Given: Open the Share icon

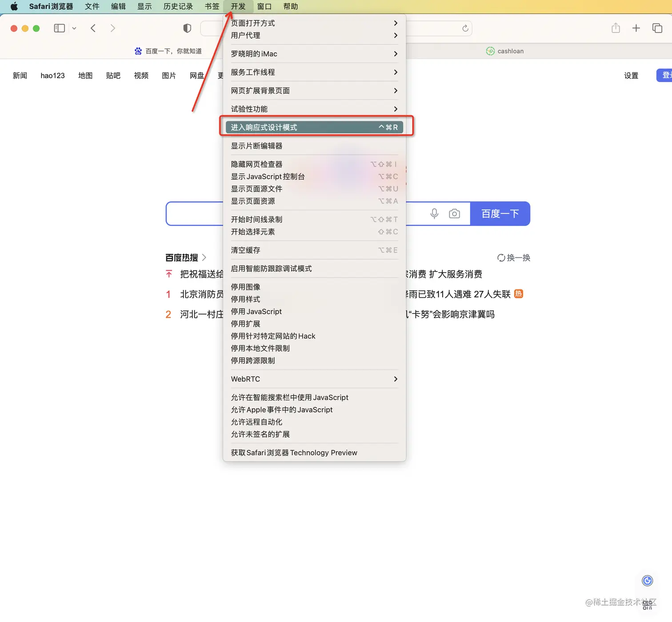Looking at the screenshot, I should pos(616,28).
